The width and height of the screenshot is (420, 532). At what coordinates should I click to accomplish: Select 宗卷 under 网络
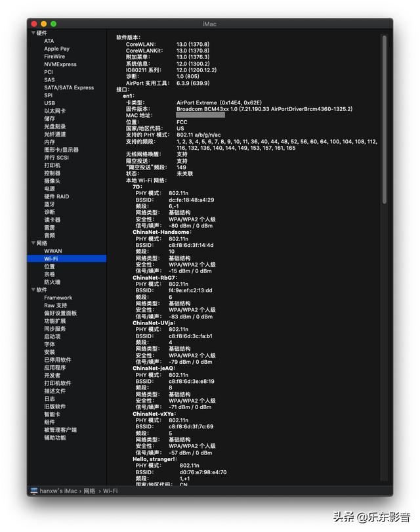pyautogui.click(x=49, y=275)
